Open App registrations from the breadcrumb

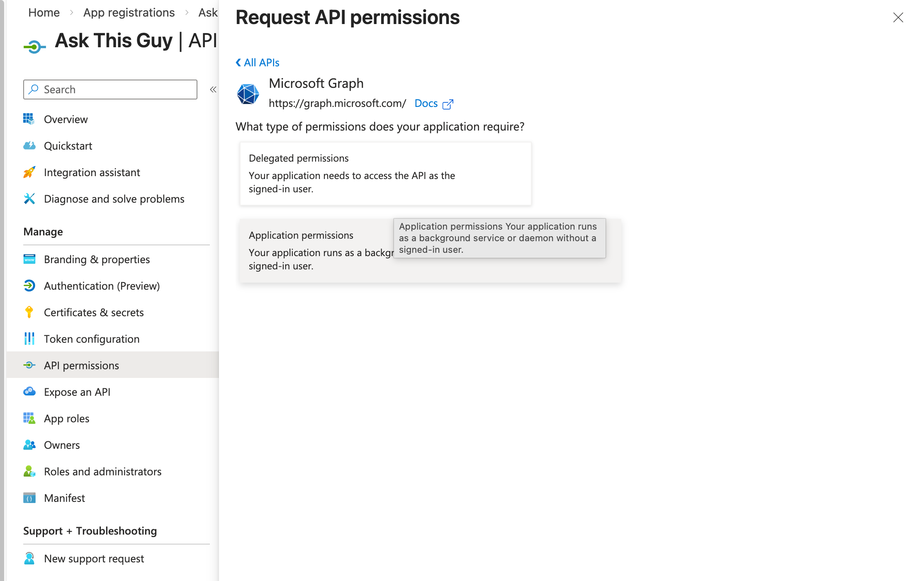(129, 12)
